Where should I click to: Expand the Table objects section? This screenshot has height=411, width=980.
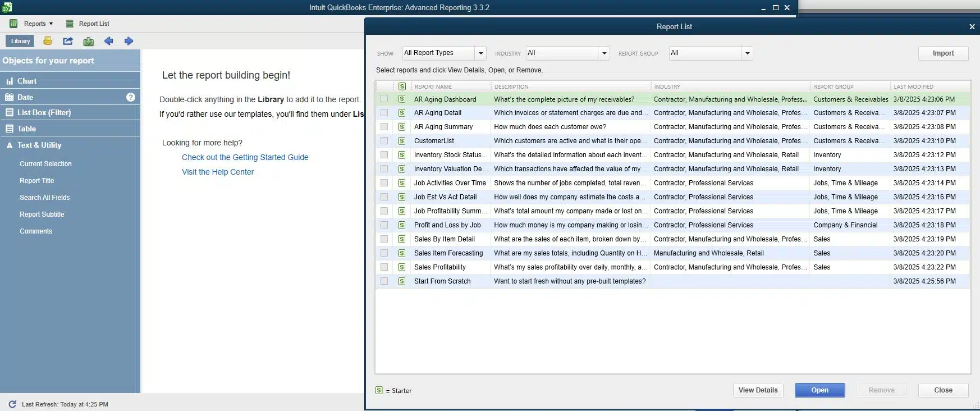(70, 129)
